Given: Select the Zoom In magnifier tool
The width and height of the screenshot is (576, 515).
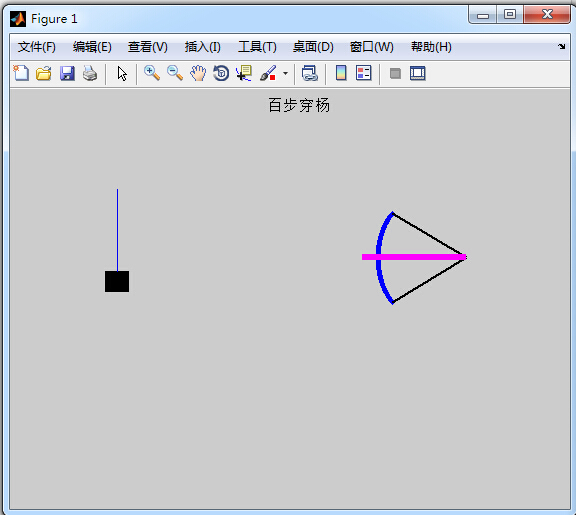Looking at the screenshot, I should tap(152, 73).
